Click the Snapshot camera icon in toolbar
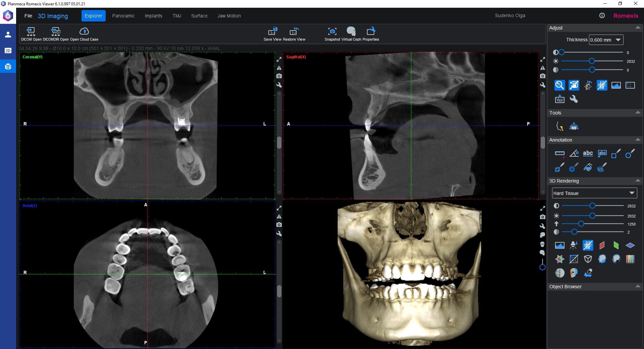Image resolution: width=644 pixels, height=349 pixels. (x=332, y=32)
